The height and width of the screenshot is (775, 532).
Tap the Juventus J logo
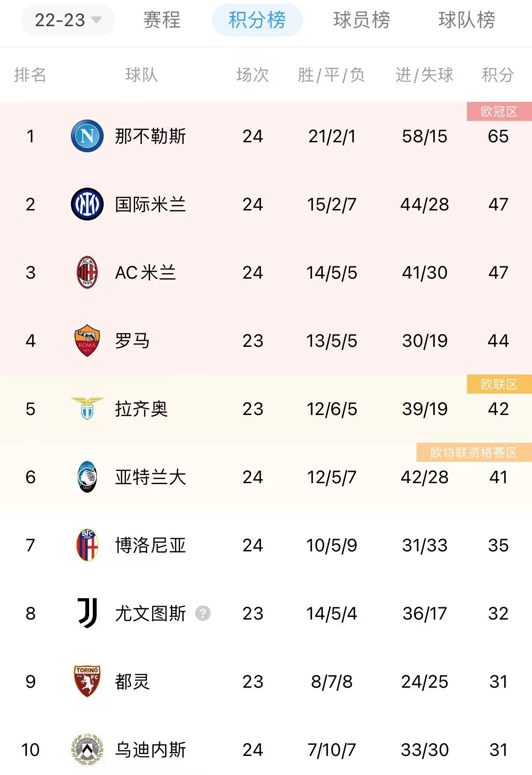[x=87, y=613]
